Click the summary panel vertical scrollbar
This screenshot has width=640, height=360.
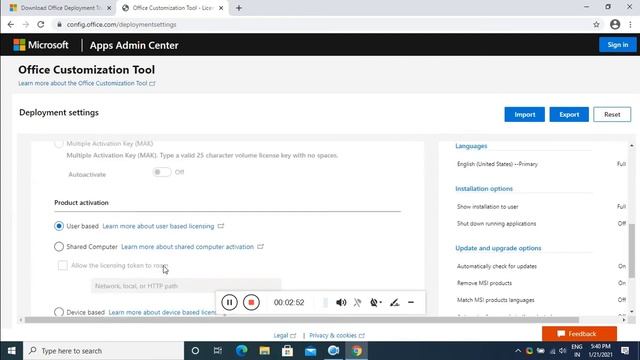[x=631, y=251]
